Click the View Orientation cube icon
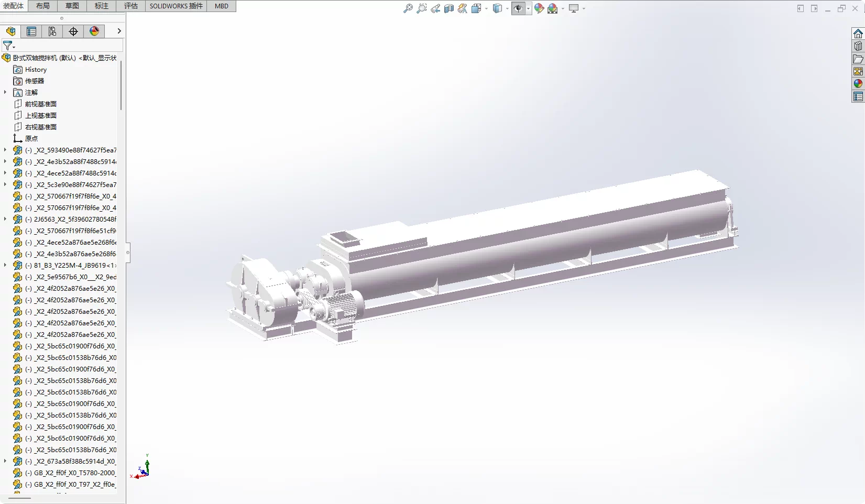 coord(476,8)
